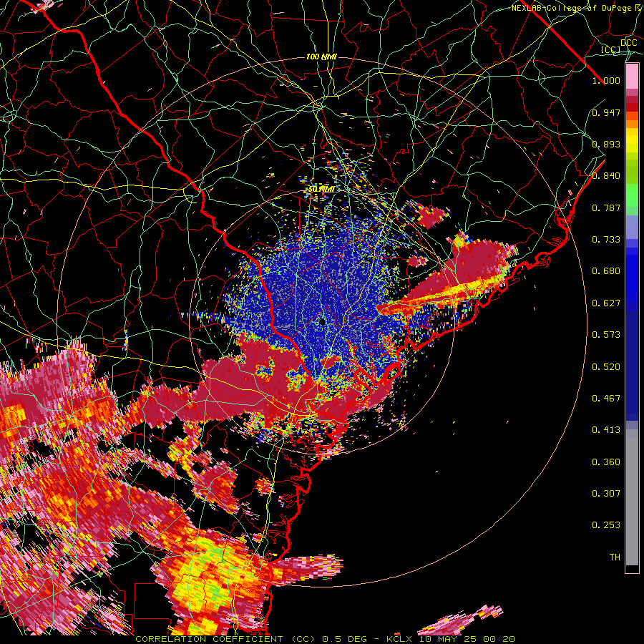Click the DCC product label
This screenshot has width=644, height=644.
pyautogui.click(x=628, y=43)
